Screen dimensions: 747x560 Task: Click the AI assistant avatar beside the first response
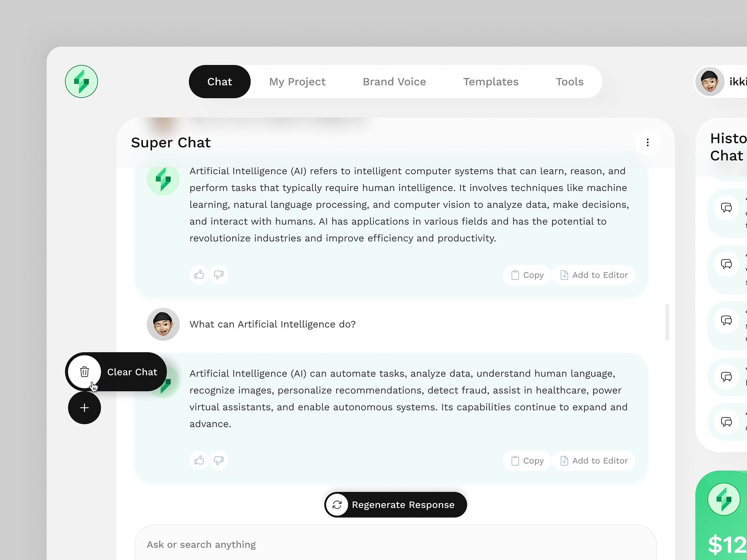point(163,179)
